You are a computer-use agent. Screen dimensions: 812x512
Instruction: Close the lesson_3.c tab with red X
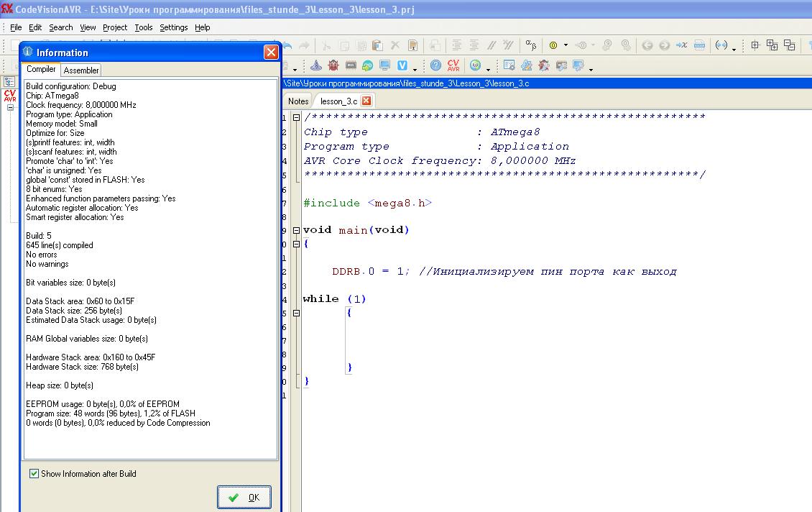pyautogui.click(x=366, y=101)
